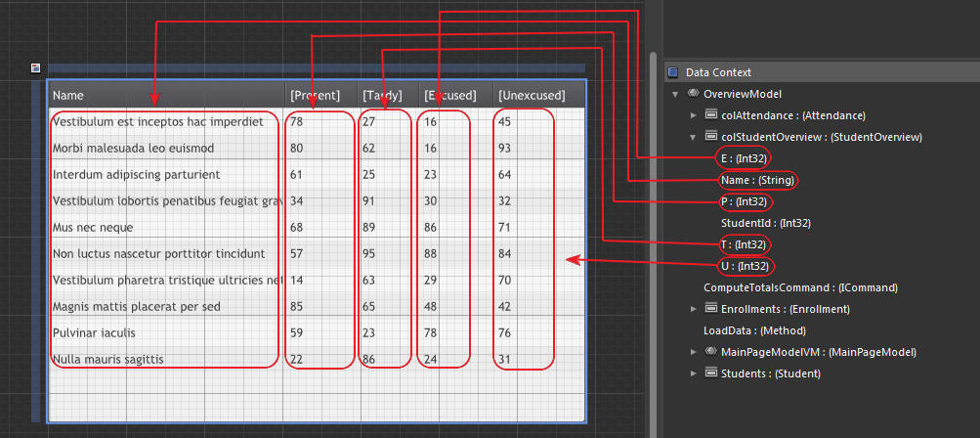Click row 'Magnis mattis placerat per sed'
Image resolution: width=980 pixels, height=438 pixels.
(x=317, y=307)
